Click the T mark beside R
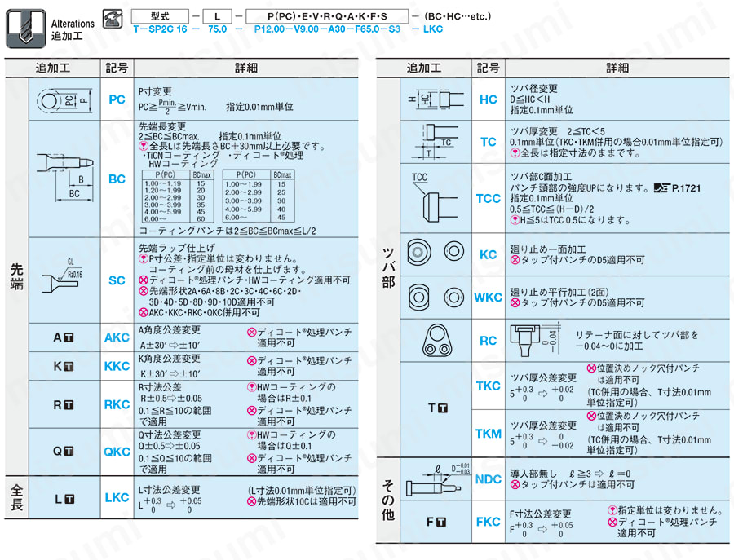 69,404
